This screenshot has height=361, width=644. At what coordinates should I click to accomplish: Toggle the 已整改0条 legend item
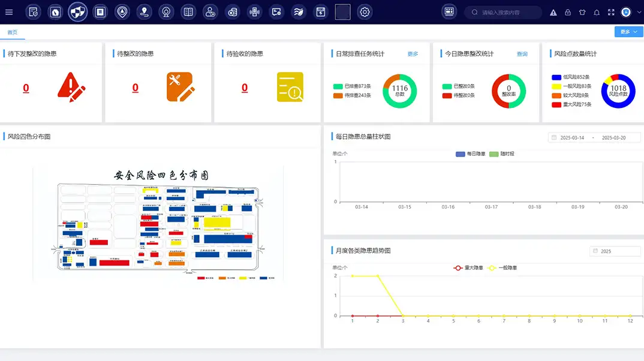tap(458, 86)
